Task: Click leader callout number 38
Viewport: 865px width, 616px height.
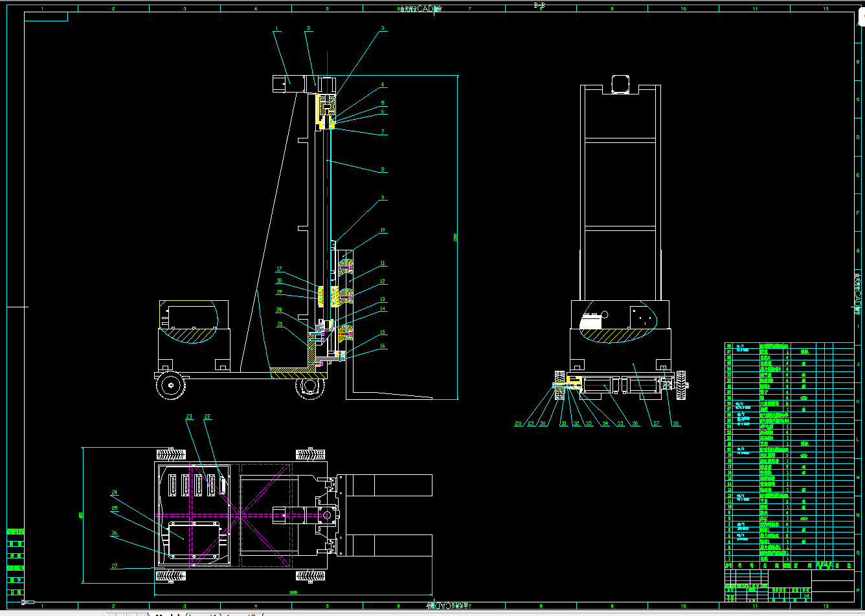Action: click(675, 423)
